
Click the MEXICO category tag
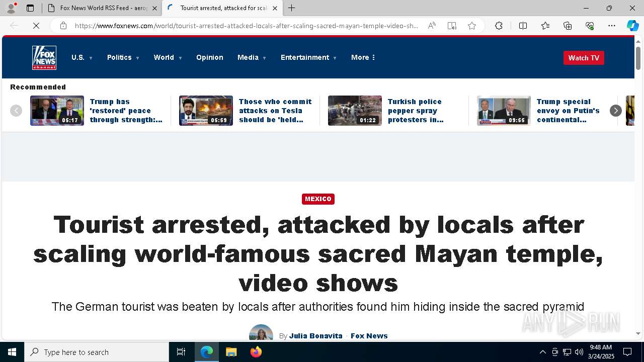tap(318, 199)
